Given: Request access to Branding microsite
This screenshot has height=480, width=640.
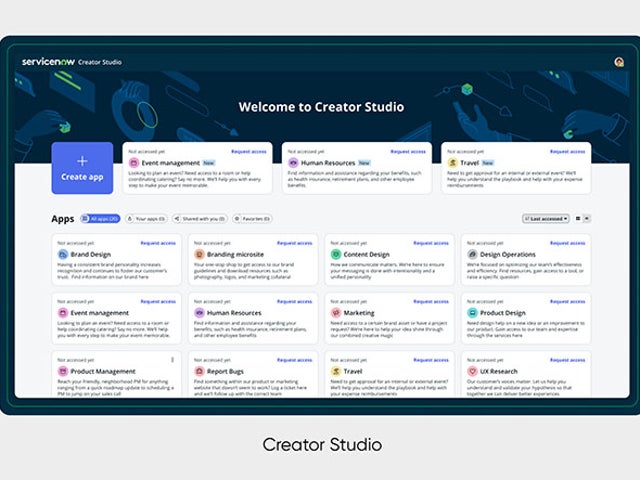Looking at the screenshot, I should [294, 243].
